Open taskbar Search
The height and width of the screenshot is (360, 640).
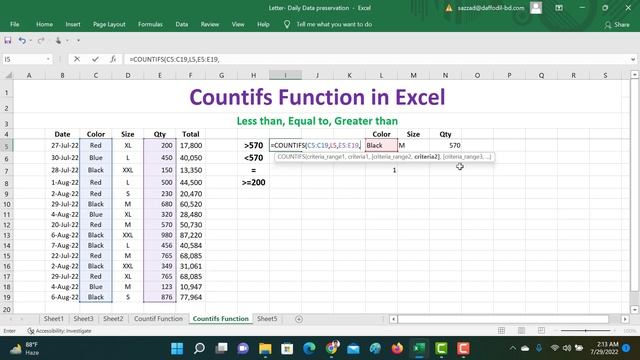[x=199, y=349]
